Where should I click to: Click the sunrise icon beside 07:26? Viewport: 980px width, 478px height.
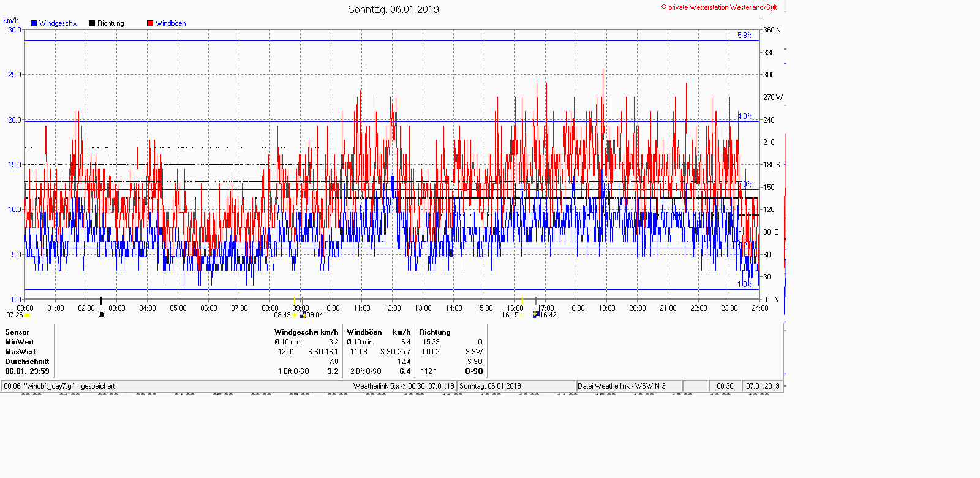(x=28, y=315)
